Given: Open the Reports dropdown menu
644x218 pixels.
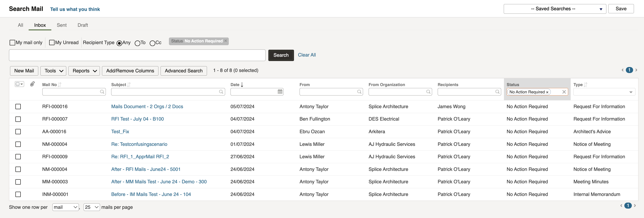Looking at the screenshot, I should click(x=84, y=71).
